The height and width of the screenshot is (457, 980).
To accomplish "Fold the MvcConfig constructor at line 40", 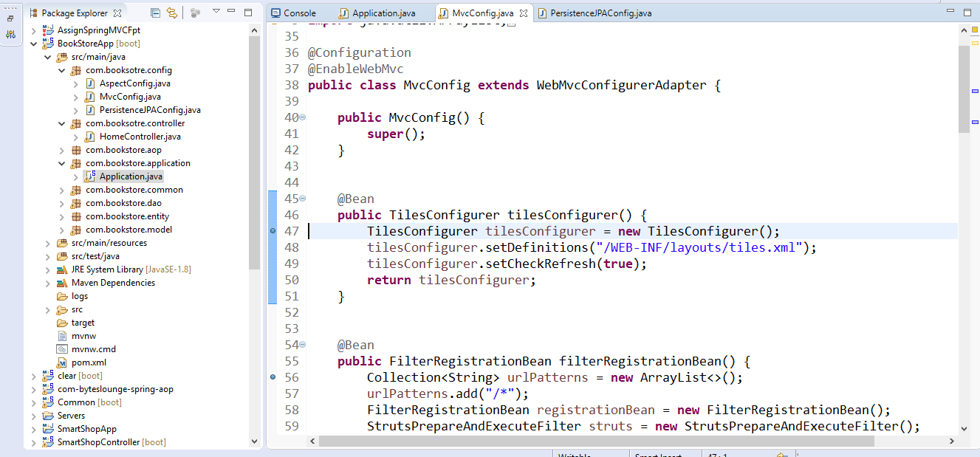I will coord(303,118).
